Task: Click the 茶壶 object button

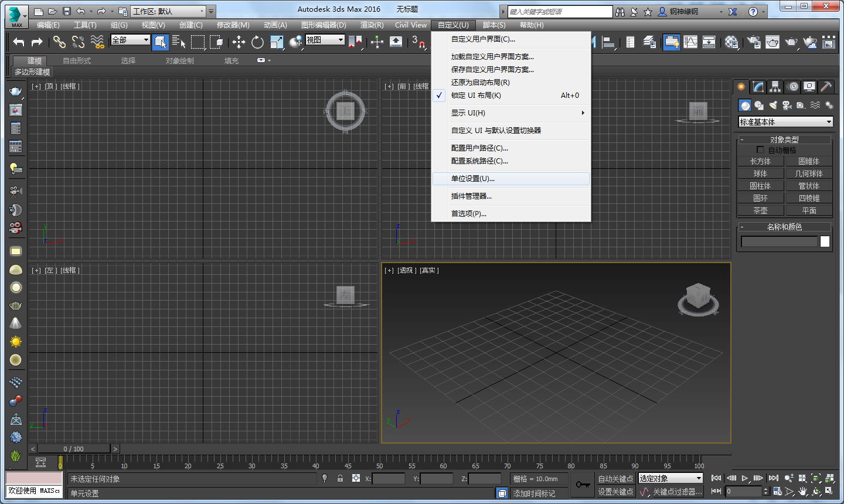Action: pyautogui.click(x=760, y=210)
